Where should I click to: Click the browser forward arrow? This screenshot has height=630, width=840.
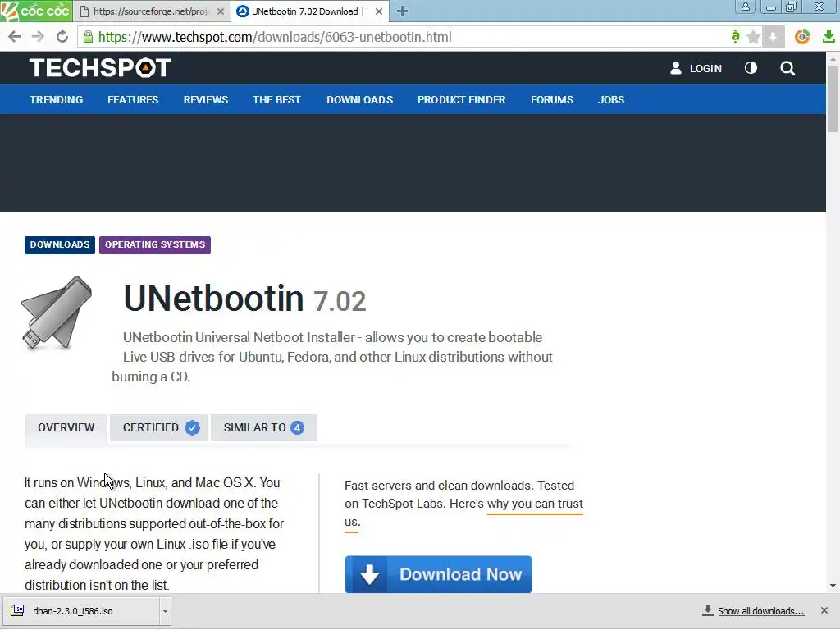click(x=38, y=37)
